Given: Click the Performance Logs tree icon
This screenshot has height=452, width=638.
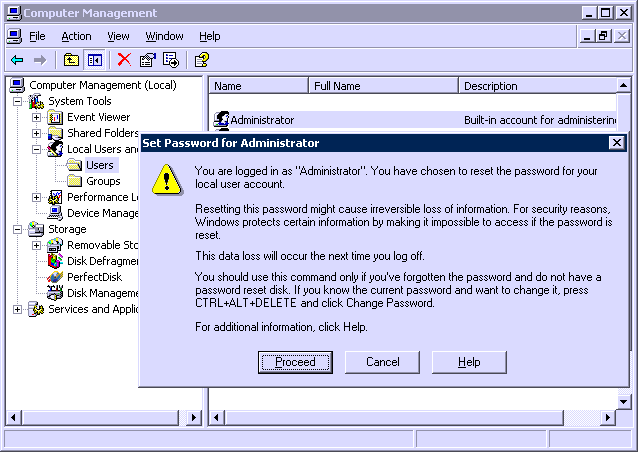Looking at the screenshot, I should click(x=55, y=197).
